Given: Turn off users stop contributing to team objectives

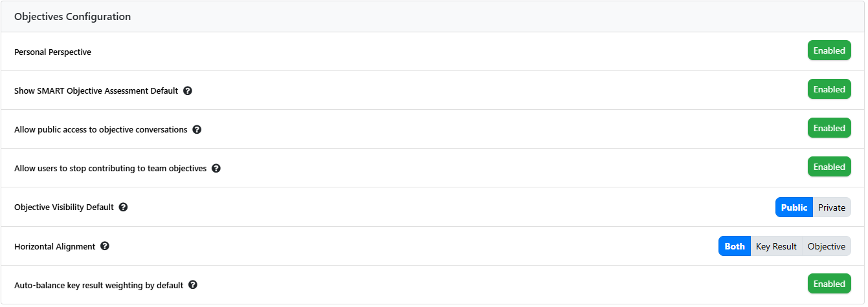Looking at the screenshot, I should coord(829,167).
